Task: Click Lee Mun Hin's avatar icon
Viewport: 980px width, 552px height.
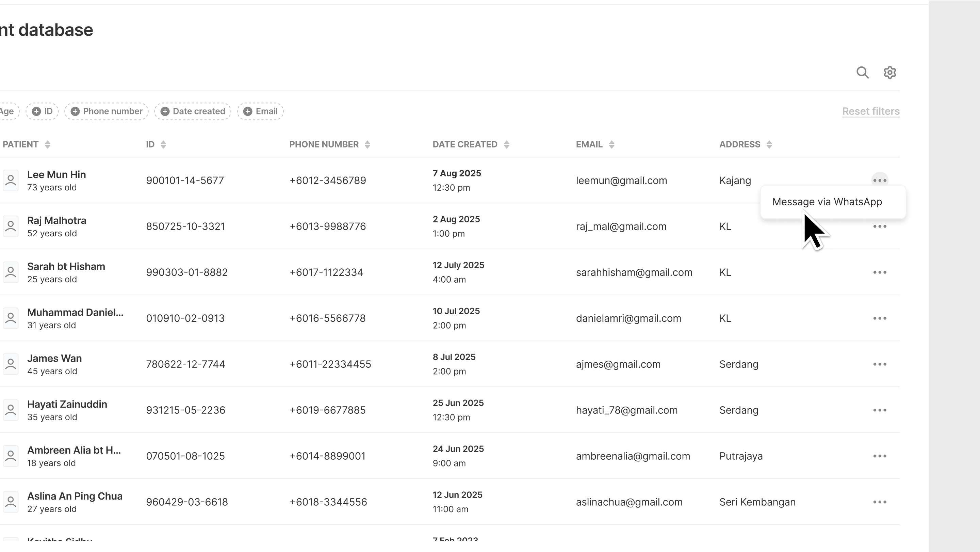Action: (x=11, y=180)
